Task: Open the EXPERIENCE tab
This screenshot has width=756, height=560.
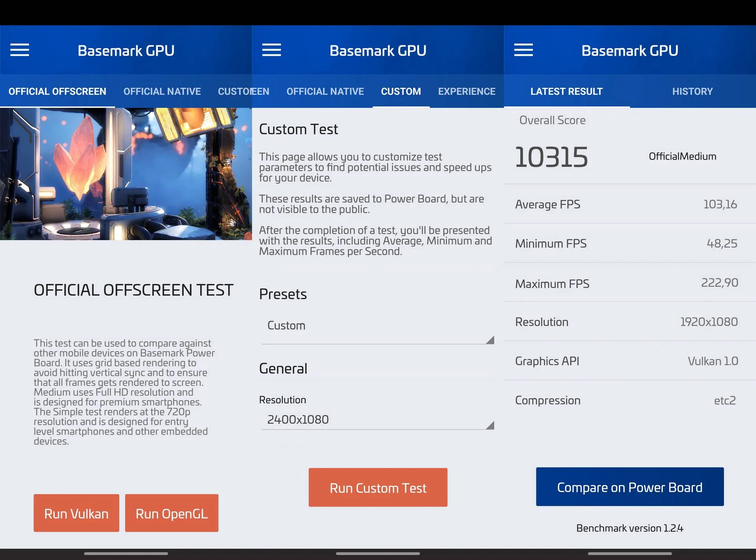Action: pyautogui.click(x=467, y=91)
